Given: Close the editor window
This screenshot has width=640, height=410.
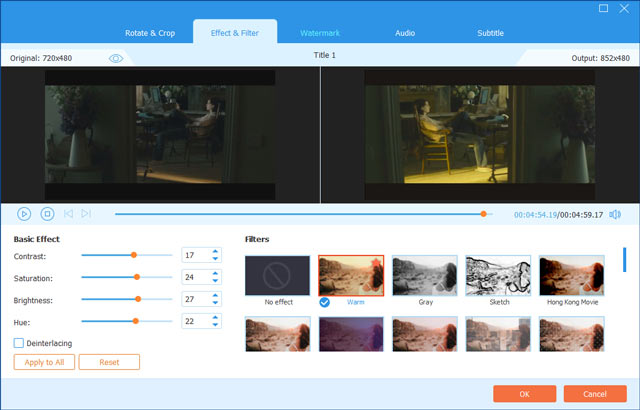Looking at the screenshot, I should 624,8.
